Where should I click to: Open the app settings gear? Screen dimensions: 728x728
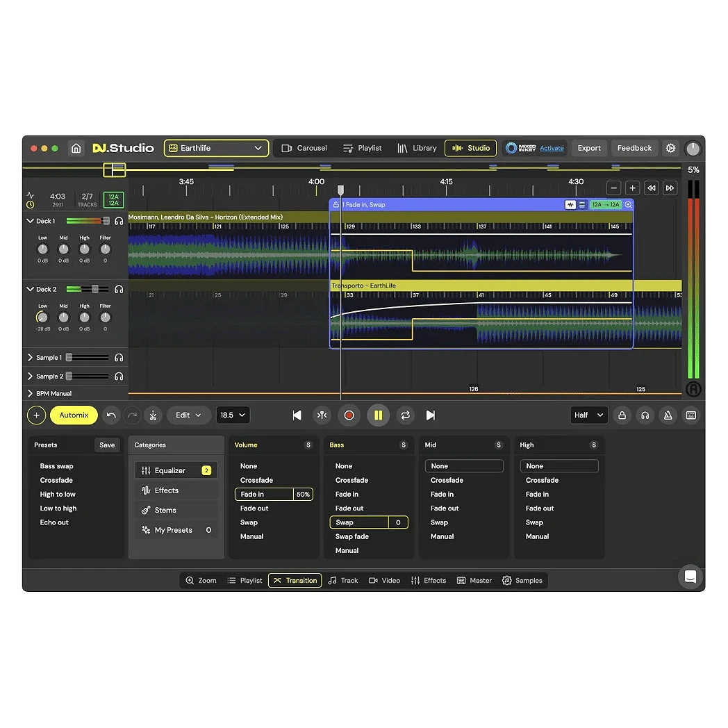[670, 148]
